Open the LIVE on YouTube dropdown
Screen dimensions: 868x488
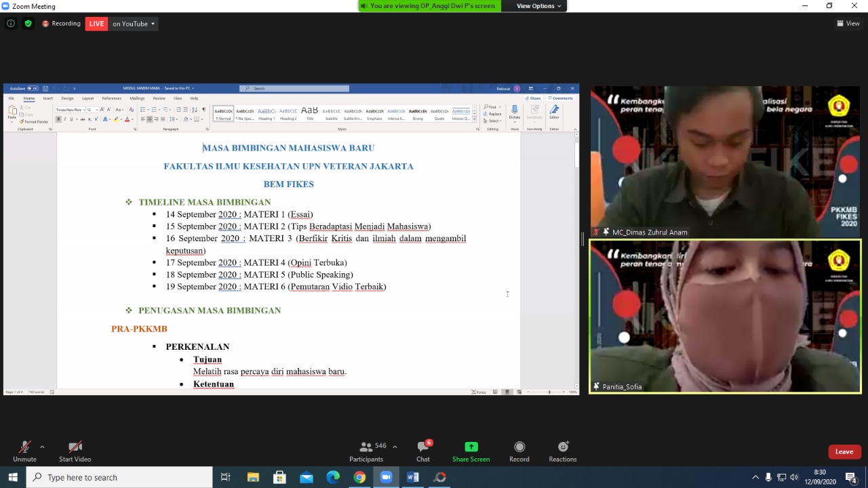click(x=134, y=24)
